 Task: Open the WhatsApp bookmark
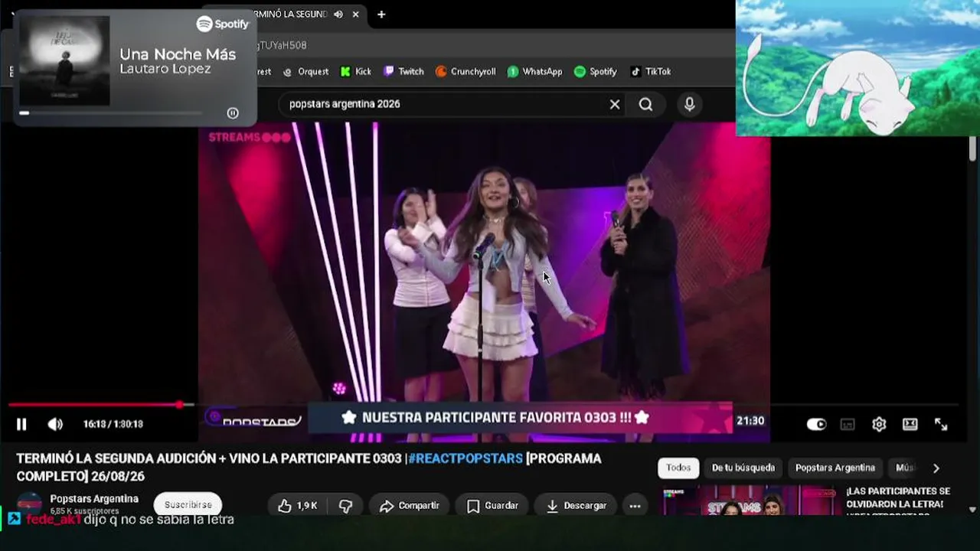pos(534,71)
